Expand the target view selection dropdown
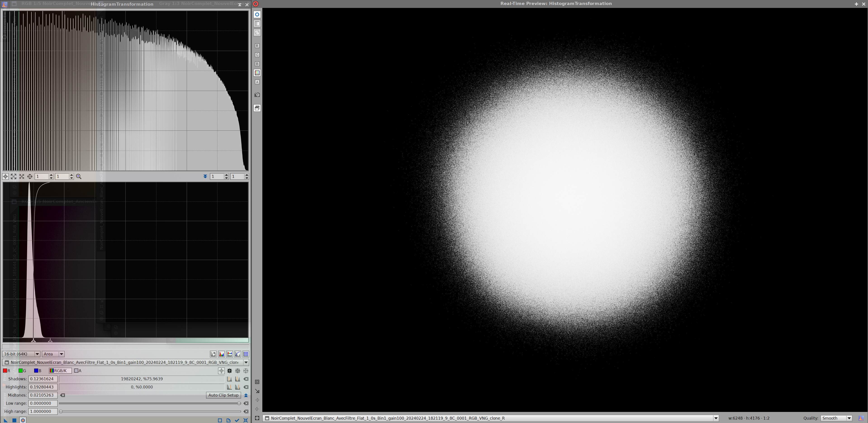The height and width of the screenshot is (423, 868). (x=246, y=362)
